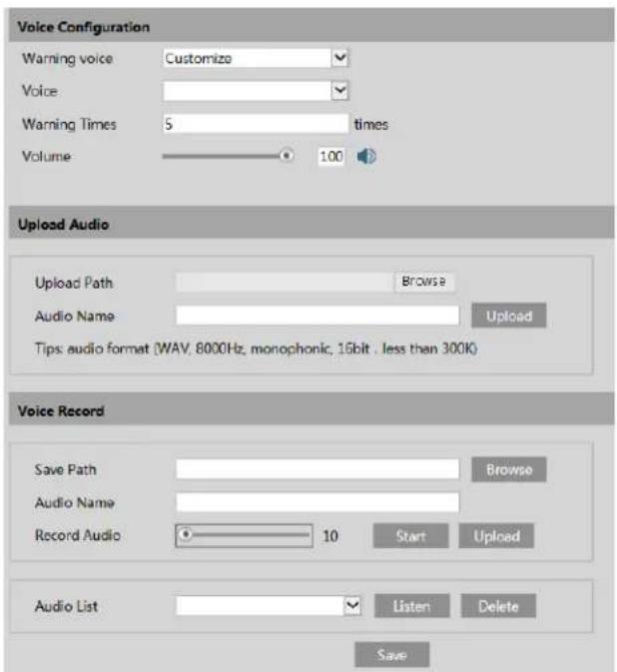Save the voice settings
This screenshot has width=617, height=672.
pos(392,654)
